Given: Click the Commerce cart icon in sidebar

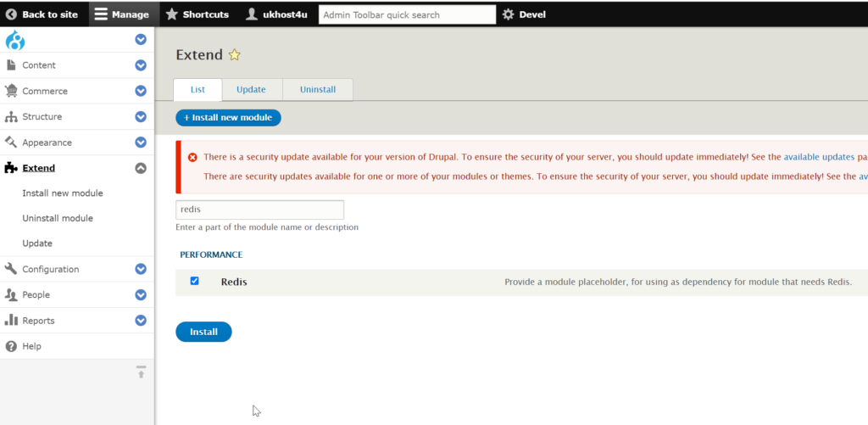Looking at the screenshot, I should click(11, 90).
